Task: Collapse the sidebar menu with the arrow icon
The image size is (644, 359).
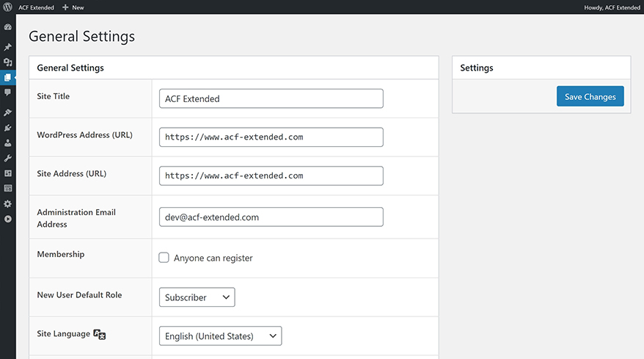Action: click(7, 219)
